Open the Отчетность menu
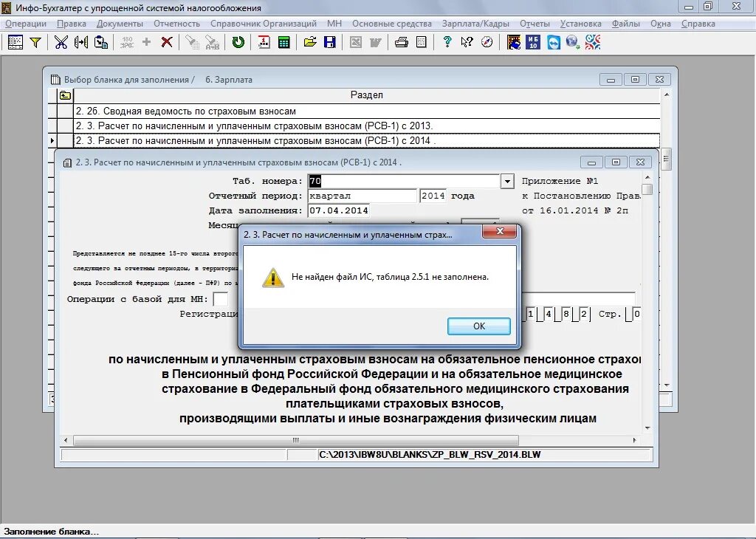756x539 pixels. tap(177, 24)
